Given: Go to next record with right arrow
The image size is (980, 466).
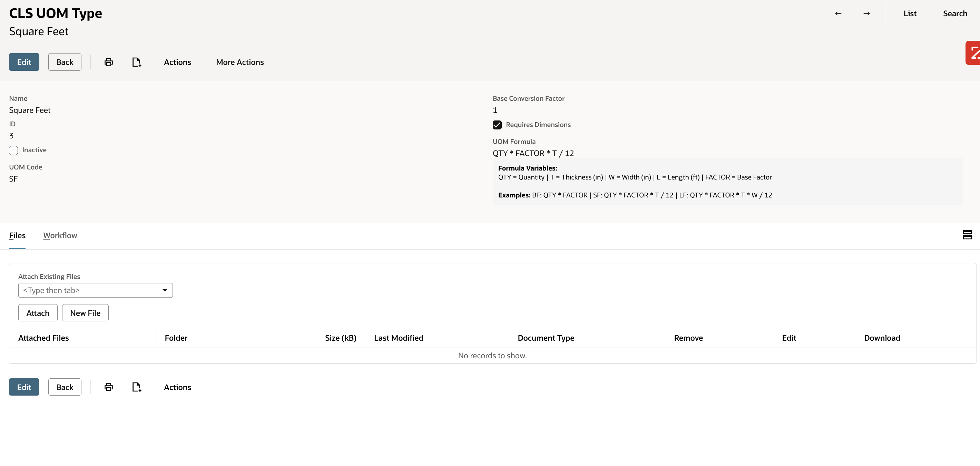Looking at the screenshot, I should pyautogui.click(x=866, y=14).
